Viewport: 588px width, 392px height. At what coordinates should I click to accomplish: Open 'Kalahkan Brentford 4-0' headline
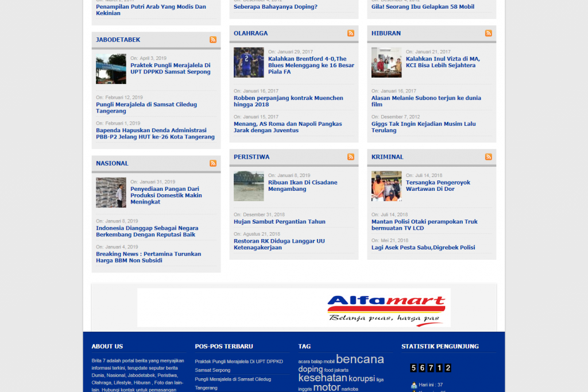click(x=311, y=66)
